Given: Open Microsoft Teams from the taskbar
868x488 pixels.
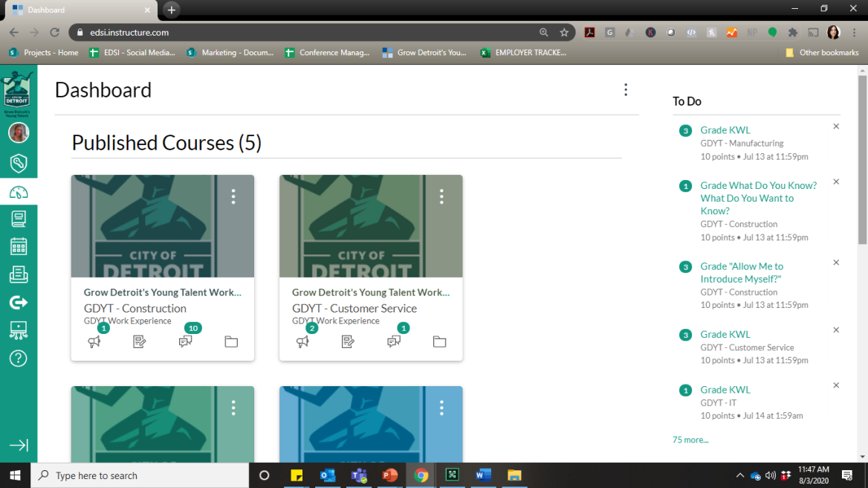Looking at the screenshot, I should pyautogui.click(x=359, y=475).
